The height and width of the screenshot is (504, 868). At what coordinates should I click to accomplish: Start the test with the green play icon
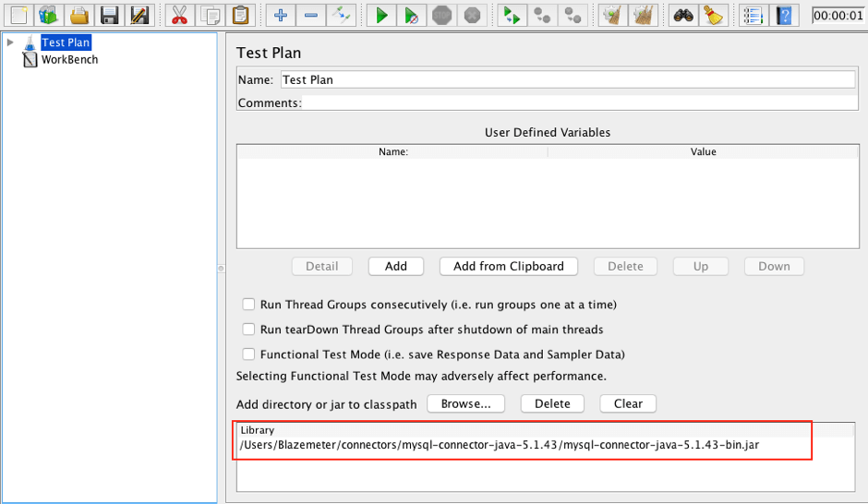click(x=380, y=15)
